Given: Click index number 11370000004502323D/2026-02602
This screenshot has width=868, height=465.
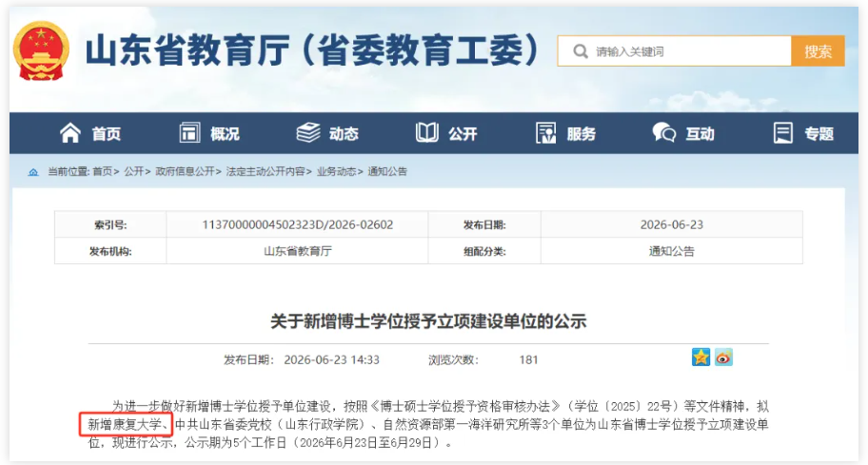Looking at the screenshot, I should 297,225.
